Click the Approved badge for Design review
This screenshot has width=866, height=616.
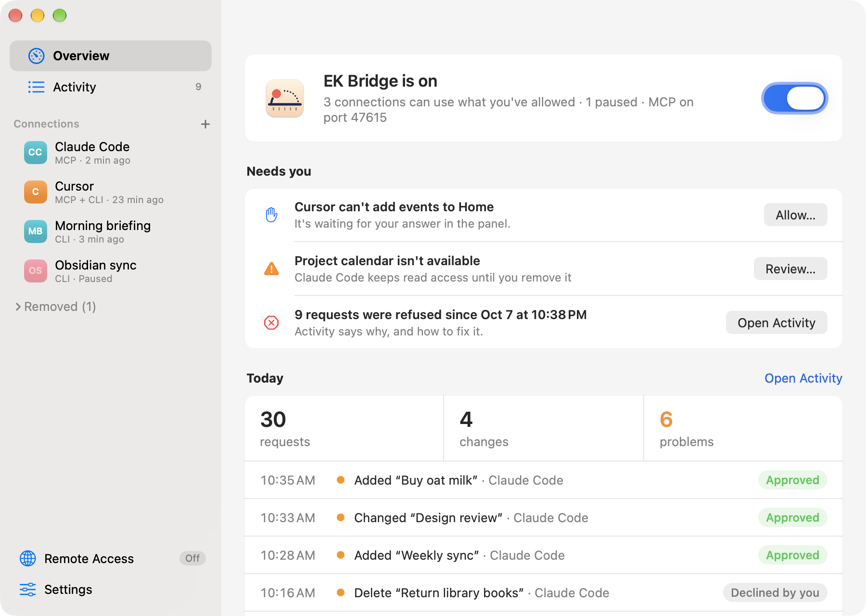792,517
